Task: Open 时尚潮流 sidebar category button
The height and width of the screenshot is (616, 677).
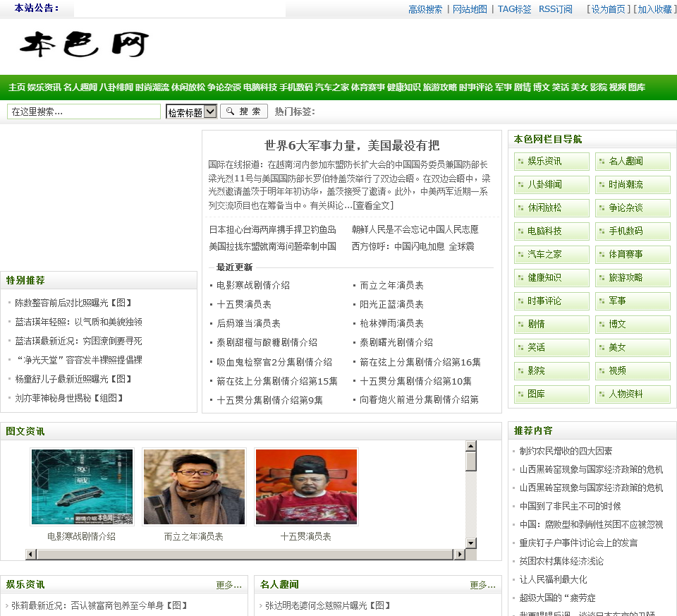Action: [x=633, y=184]
